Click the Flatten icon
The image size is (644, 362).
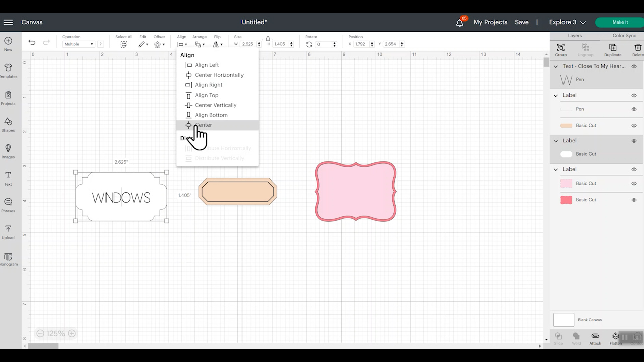coord(616,336)
